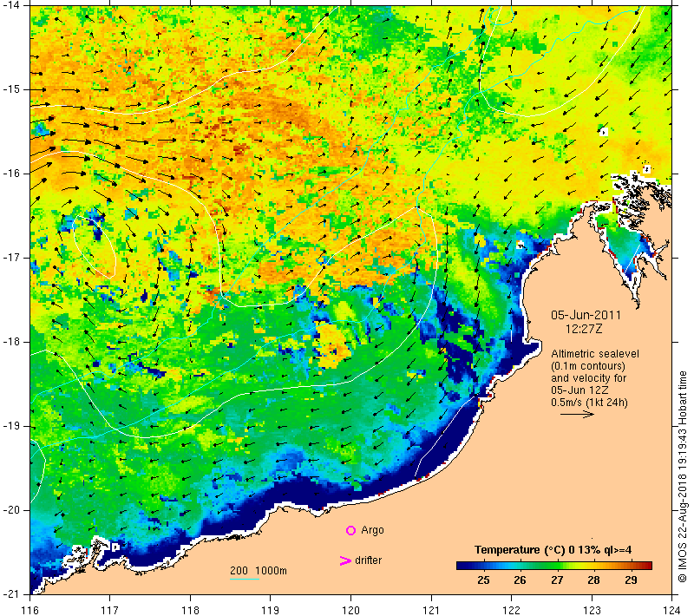The height and width of the screenshot is (616, 694).
Task: Click the "Temperature (°C) 0 13% ql>=4" title
Action: [553, 550]
